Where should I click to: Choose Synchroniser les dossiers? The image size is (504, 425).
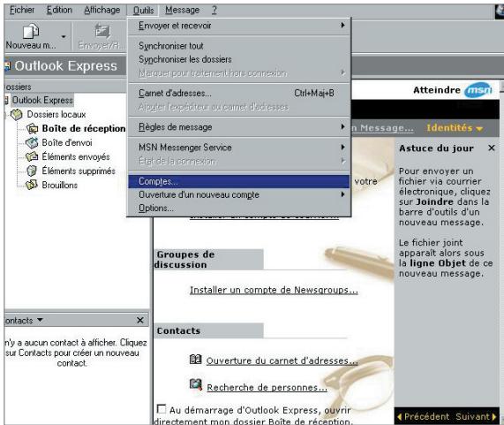coord(239,59)
